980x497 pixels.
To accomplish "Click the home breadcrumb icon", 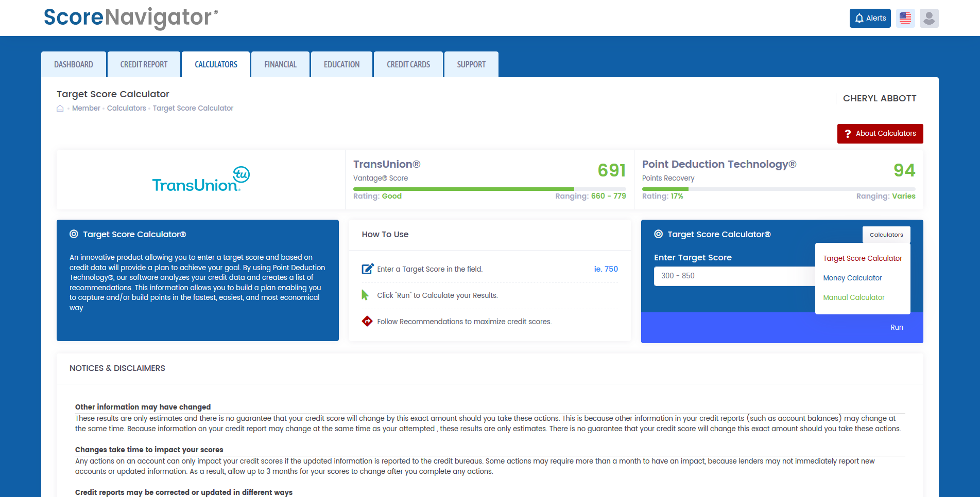I will pyautogui.click(x=60, y=109).
